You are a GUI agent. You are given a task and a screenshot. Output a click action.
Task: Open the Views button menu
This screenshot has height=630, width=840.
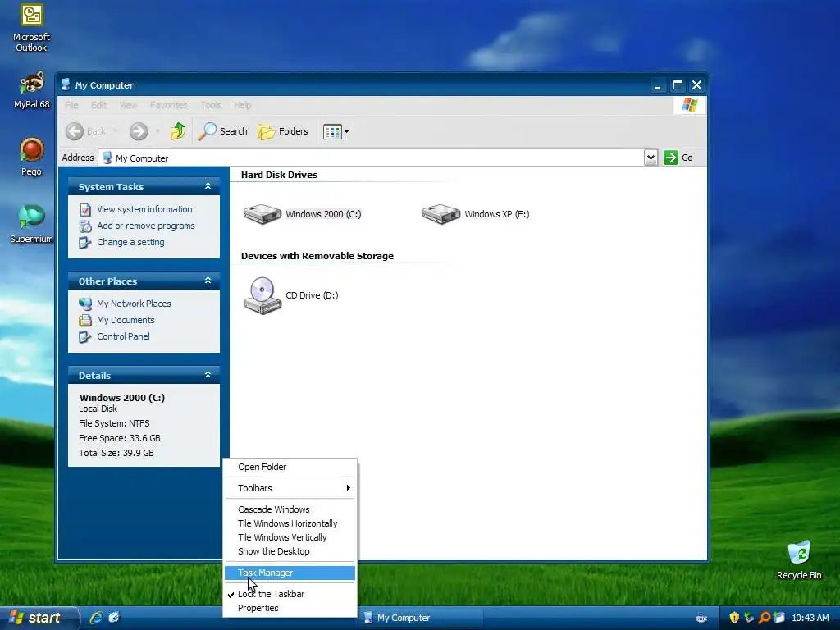[336, 131]
